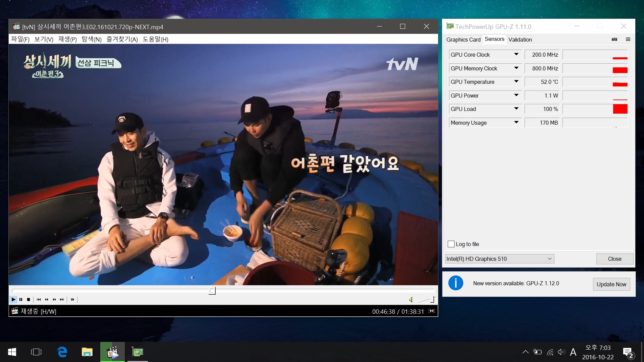Click the Play button in the media player
644x362 pixels.
[13, 299]
